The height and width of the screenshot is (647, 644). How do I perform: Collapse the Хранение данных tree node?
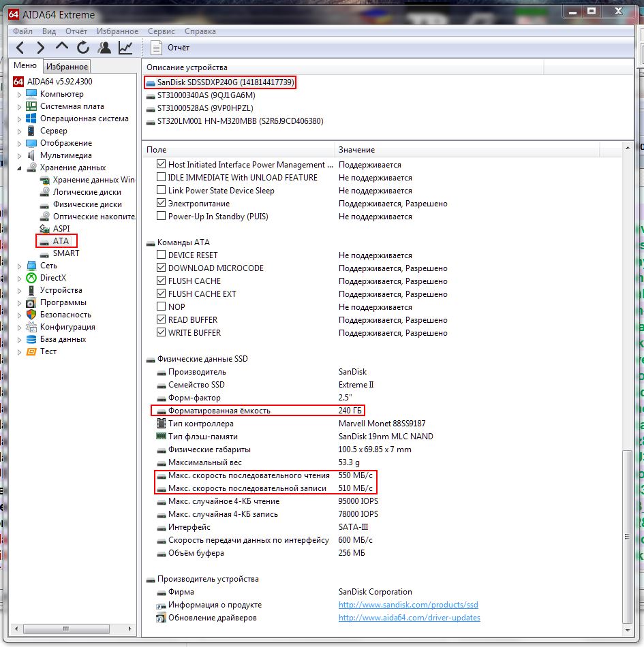[19, 168]
